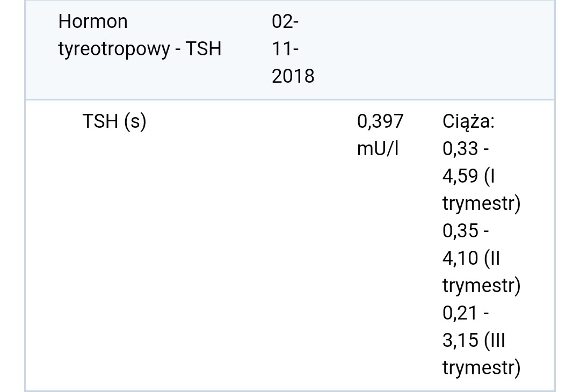Click the '3,15 (III' range text
Screen dimensions: 580x392
(474, 340)
